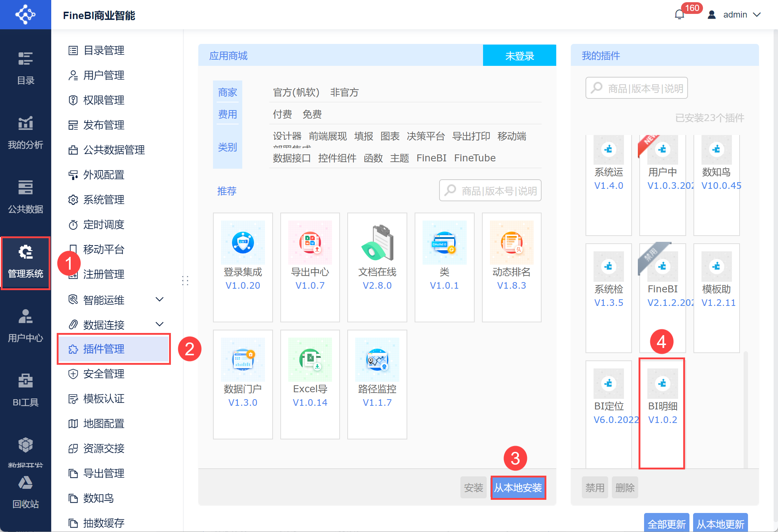Select 目录管理 menu item
Image resolution: width=778 pixels, height=532 pixels.
(97, 50)
